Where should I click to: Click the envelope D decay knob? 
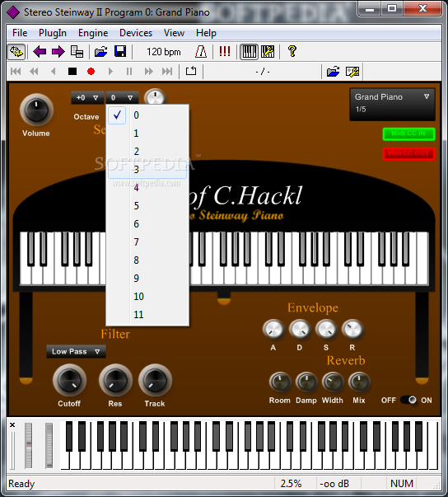point(300,330)
